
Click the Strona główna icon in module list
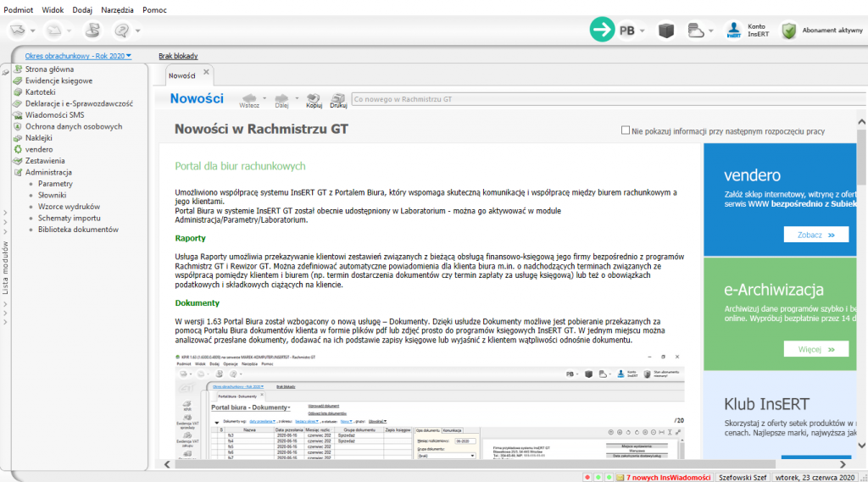pyautogui.click(x=18, y=69)
